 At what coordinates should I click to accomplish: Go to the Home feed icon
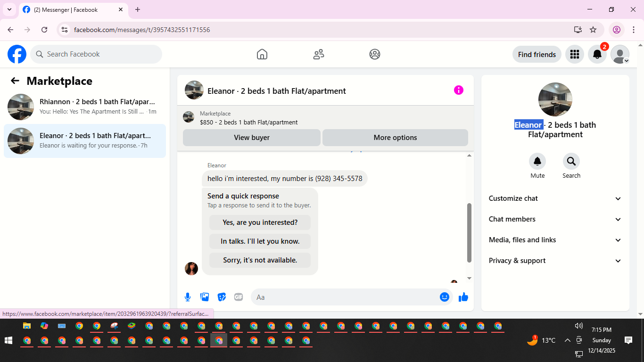click(262, 54)
